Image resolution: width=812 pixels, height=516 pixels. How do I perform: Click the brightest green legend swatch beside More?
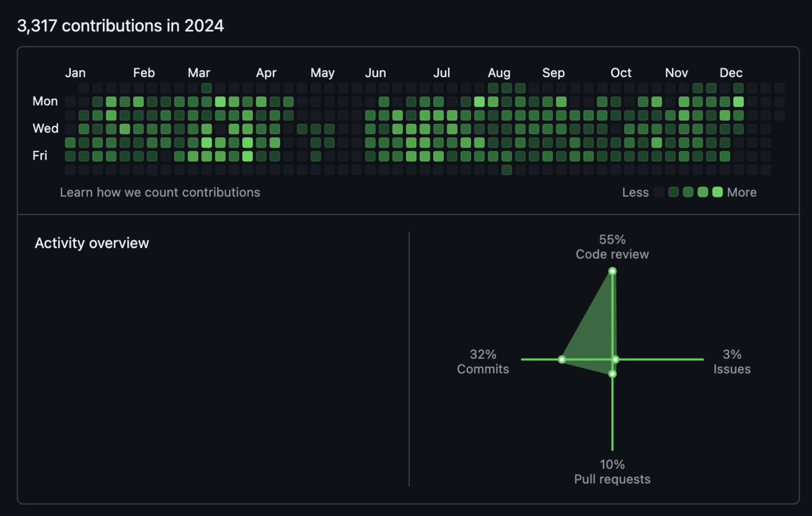click(717, 192)
